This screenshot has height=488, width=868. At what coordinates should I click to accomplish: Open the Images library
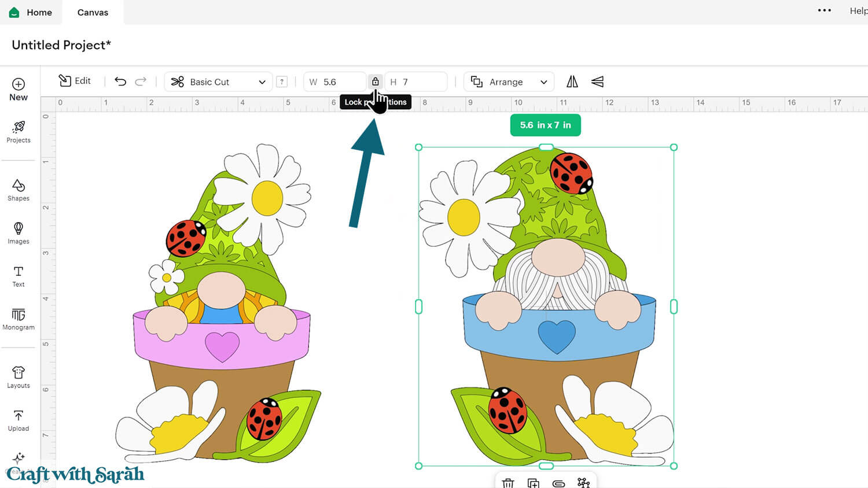coord(19,232)
